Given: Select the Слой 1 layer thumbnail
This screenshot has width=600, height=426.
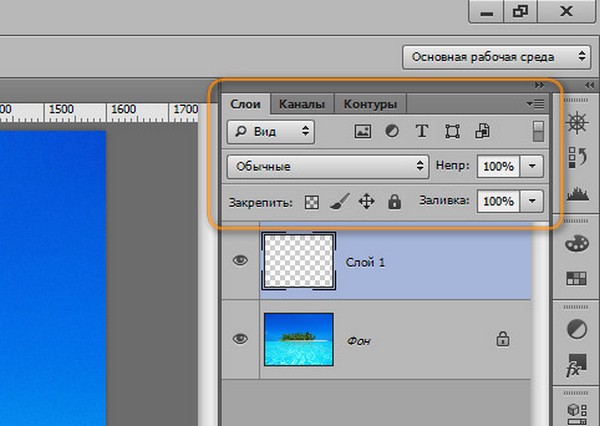Looking at the screenshot, I should [x=298, y=260].
